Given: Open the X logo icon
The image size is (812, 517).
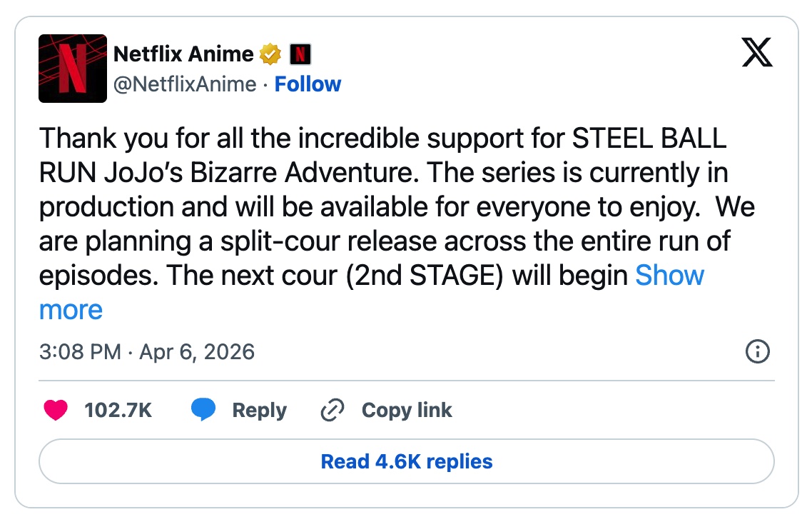Looking at the screenshot, I should [757, 52].
